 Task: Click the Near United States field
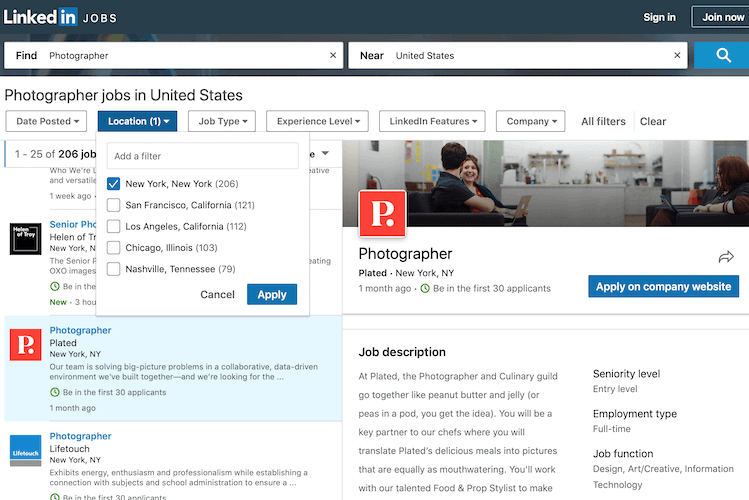[518, 55]
